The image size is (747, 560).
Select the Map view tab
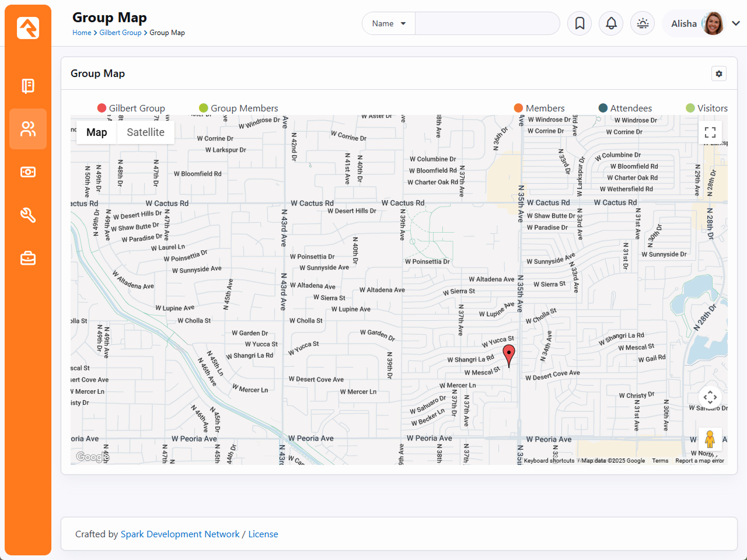97,132
